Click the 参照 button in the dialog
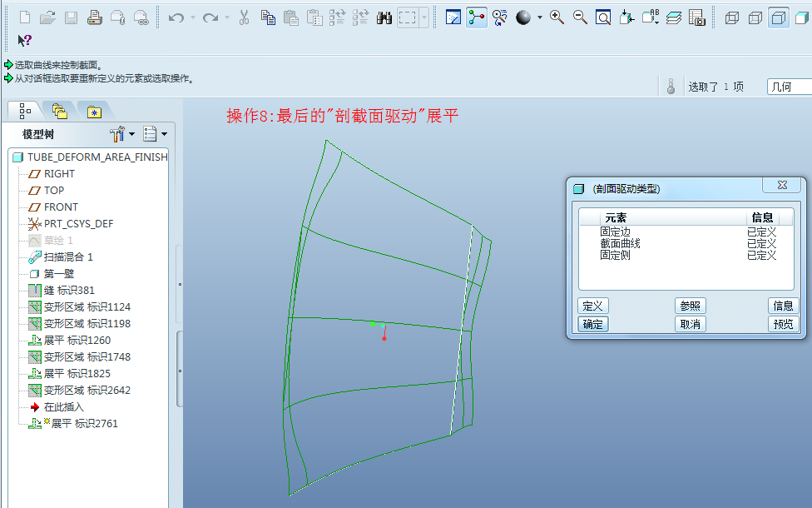The image size is (812, 508). point(691,306)
